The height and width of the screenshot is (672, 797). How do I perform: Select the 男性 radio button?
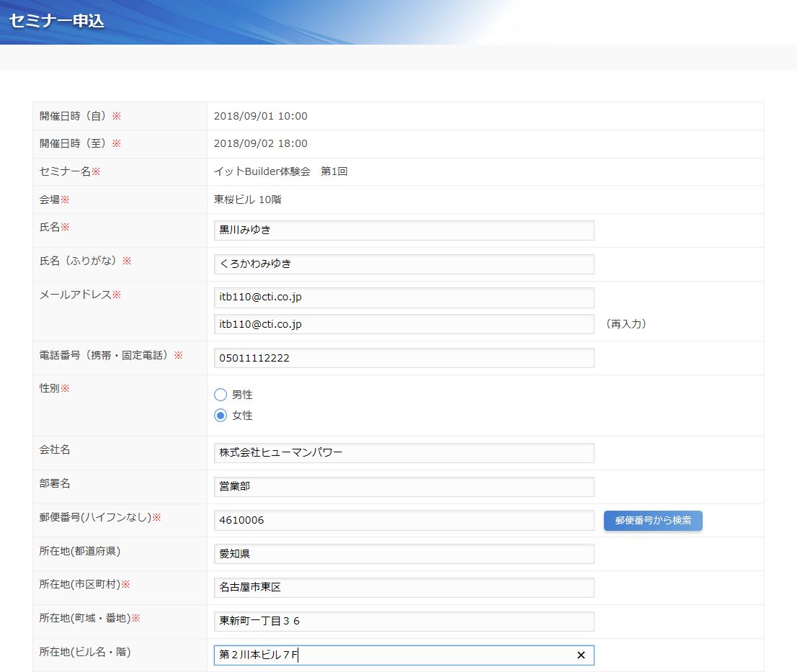221,395
